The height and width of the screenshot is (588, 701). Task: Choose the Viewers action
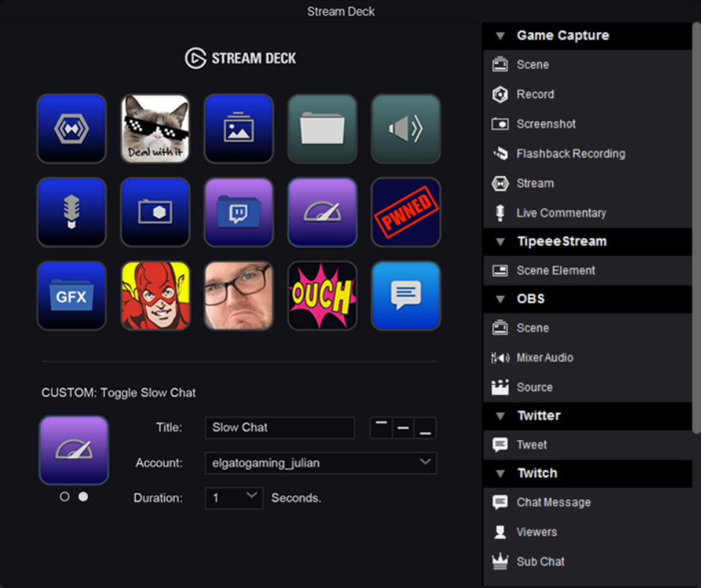587,532
